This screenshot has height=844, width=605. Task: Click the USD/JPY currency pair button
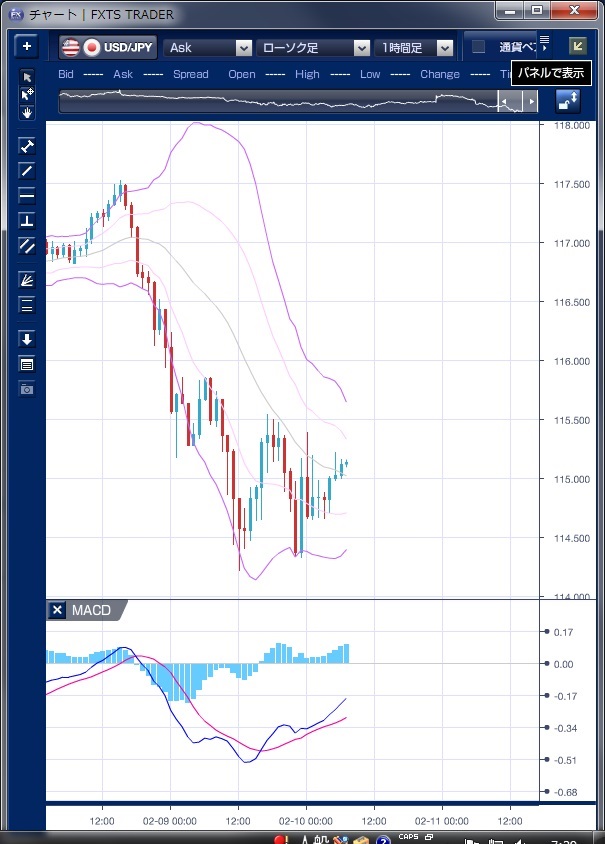(109, 47)
